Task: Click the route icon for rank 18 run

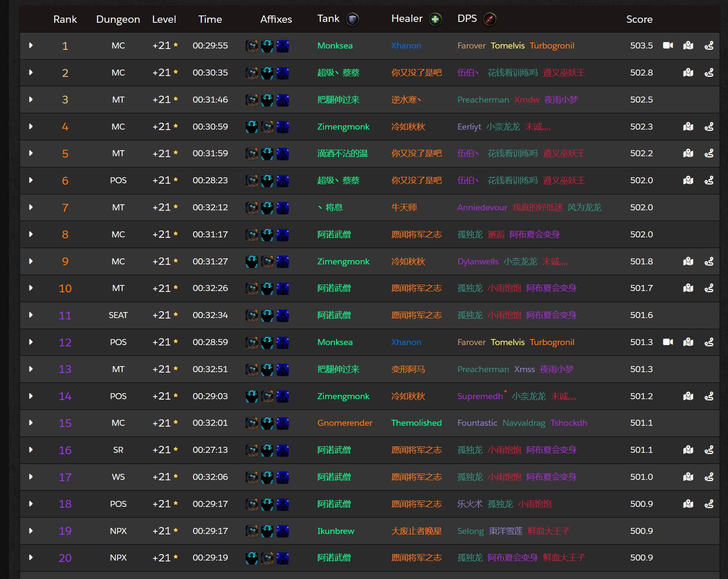Action: pos(709,504)
